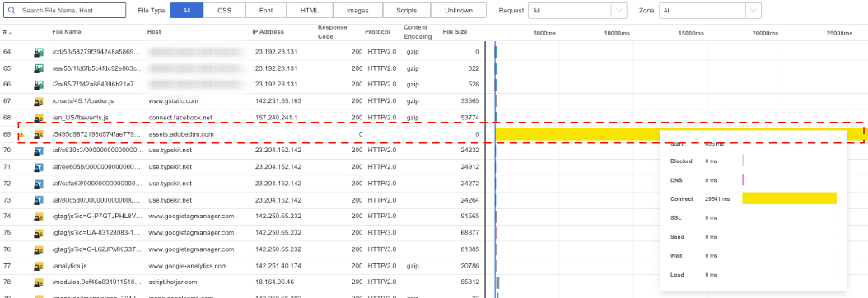Sort by the # column header
Viewport: 868px width, 298px height.
coord(6,32)
